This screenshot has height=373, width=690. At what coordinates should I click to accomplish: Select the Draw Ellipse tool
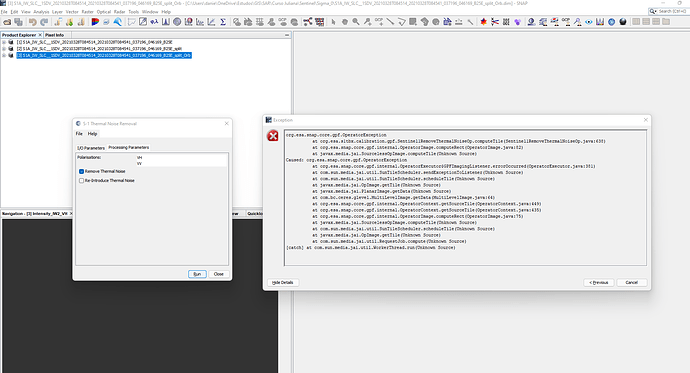[x=436, y=22]
